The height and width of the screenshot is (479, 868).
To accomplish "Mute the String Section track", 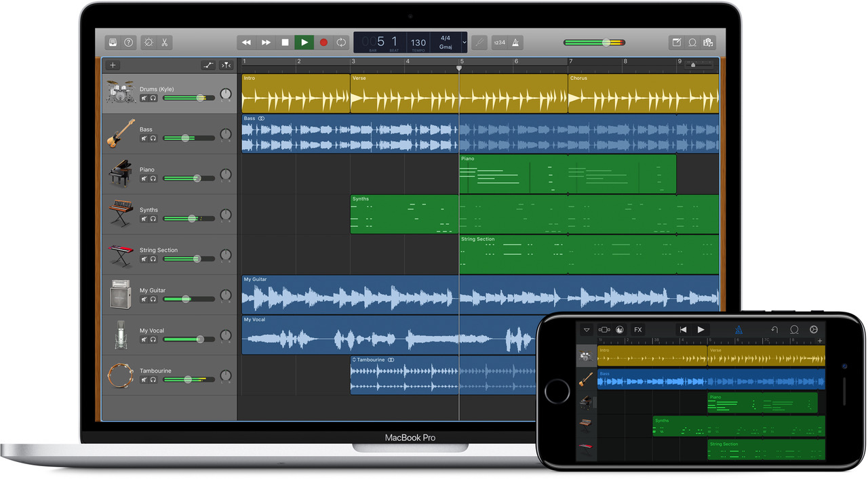I will [x=144, y=259].
